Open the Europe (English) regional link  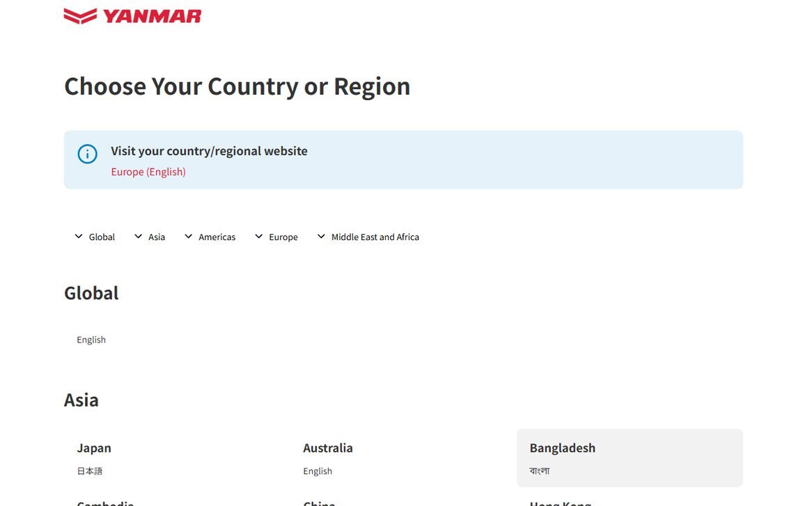coord(148,172)
